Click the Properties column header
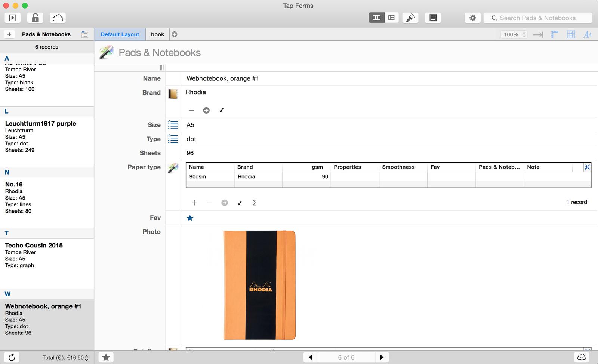The image size is (598, 364). pyautogui.click(x=355, y=167)
